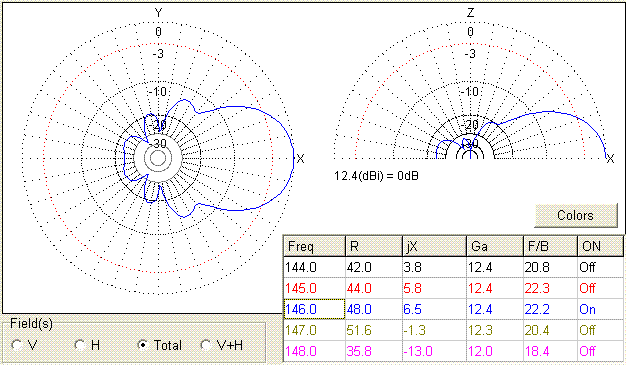Screen dimensions: 626x365
Task: Toggle the 144.0 row Off state
Action: 600,267
